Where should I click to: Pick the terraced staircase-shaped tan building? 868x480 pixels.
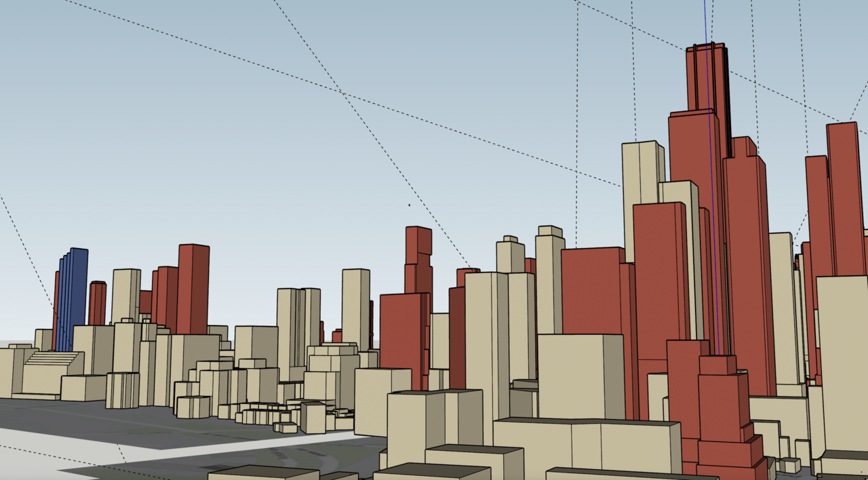52,373
